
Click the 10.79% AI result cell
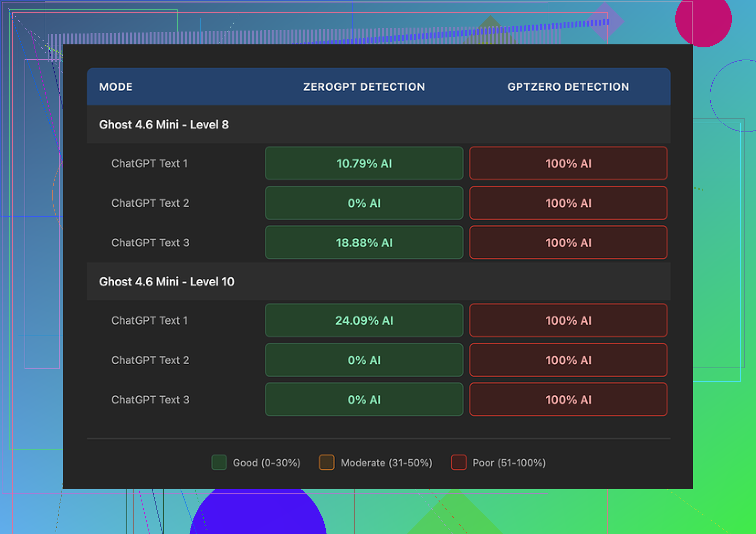[364, 164]
